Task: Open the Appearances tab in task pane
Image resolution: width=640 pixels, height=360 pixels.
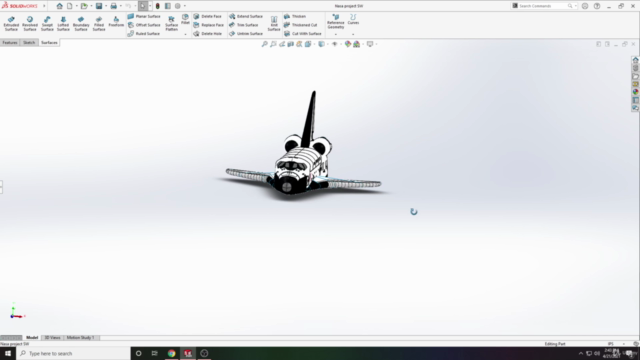Action: (x=636, y=92)
